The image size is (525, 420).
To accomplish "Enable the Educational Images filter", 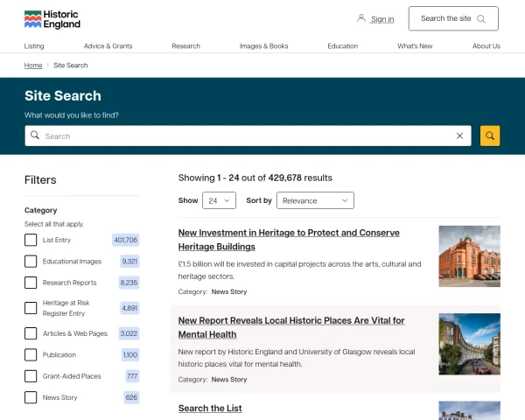I will point(31,261).
